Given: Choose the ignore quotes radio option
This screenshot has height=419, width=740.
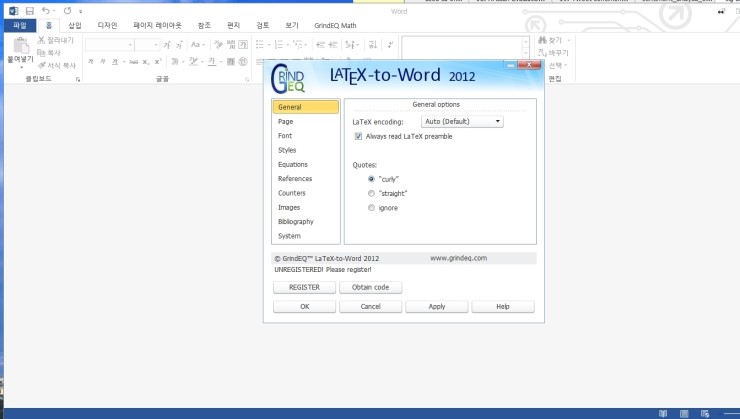Looking at the screenshot, I should point(371,208).
